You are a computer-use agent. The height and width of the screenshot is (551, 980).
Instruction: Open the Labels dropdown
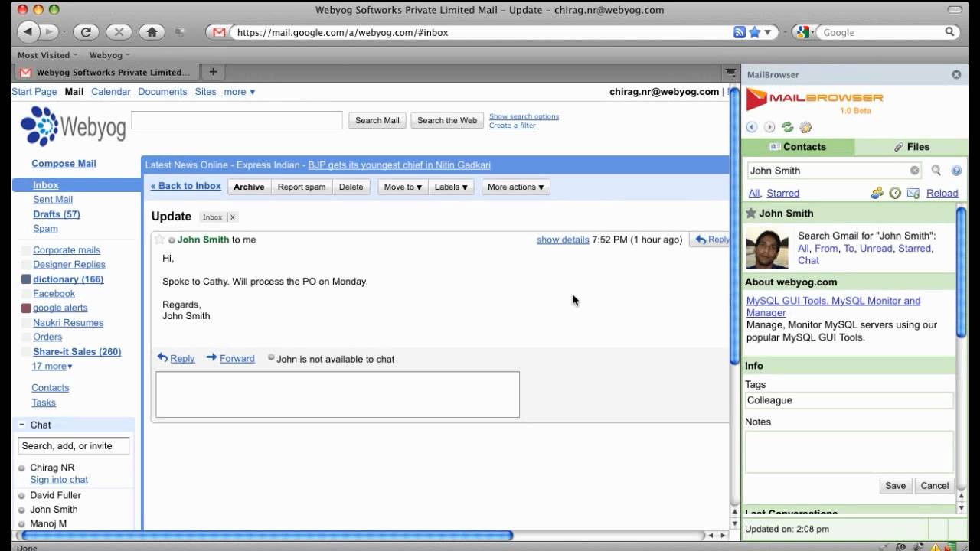(x=451, y=187)
